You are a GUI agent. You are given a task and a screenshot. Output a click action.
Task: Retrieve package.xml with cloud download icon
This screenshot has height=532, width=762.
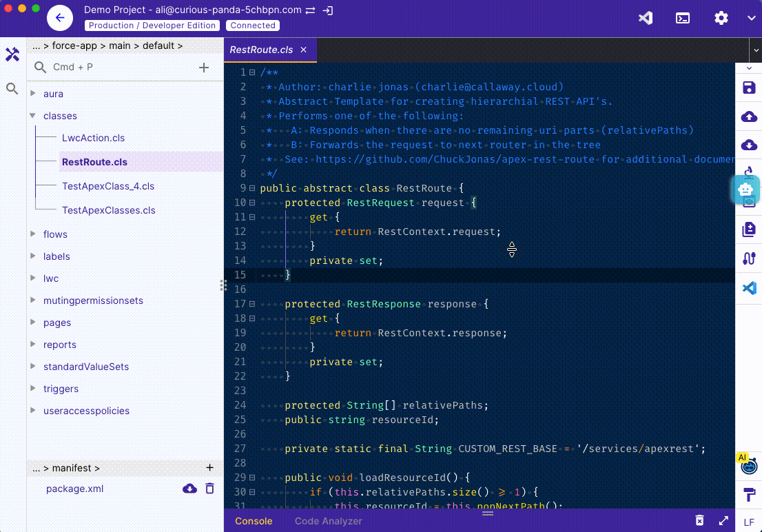click(189, 489)
